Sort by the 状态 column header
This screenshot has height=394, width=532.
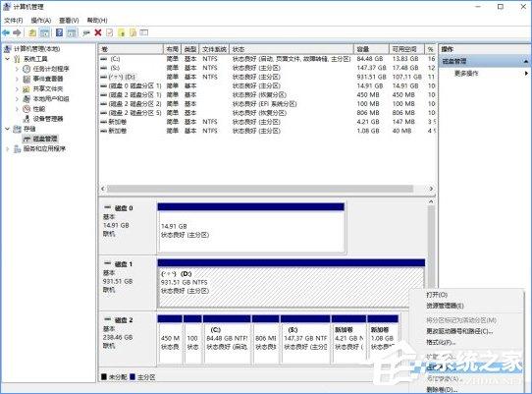(x=292, y=49)
